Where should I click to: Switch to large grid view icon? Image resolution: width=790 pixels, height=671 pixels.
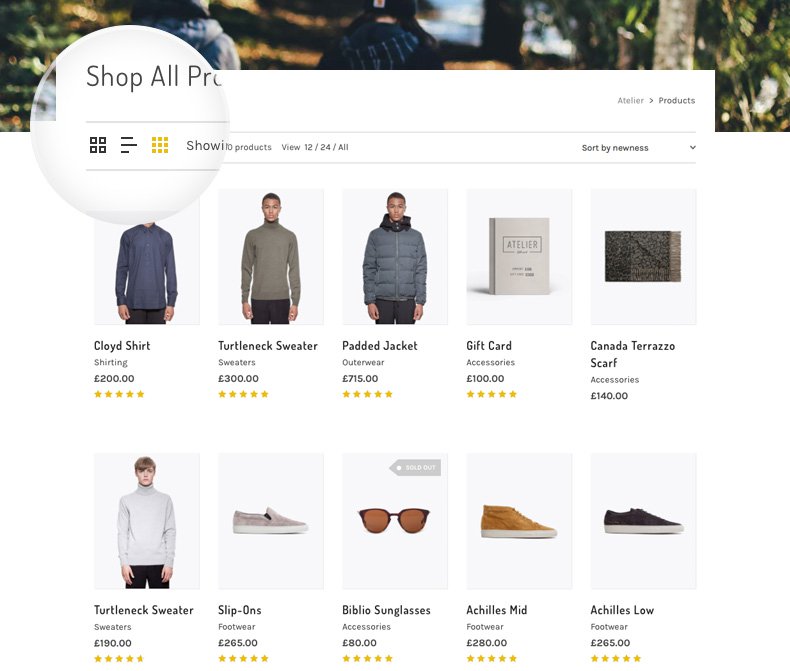(98, 145)
